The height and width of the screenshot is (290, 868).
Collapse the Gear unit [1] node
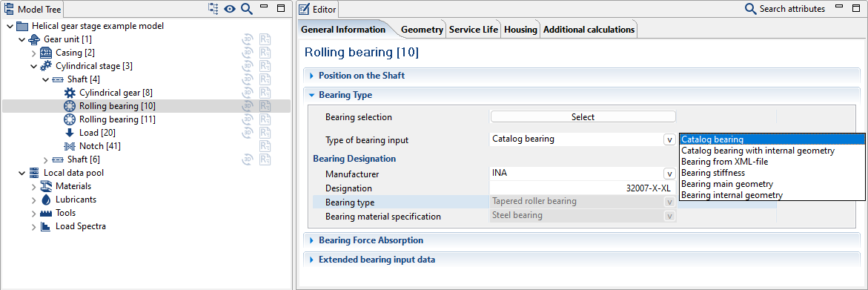tap(21, 39)
